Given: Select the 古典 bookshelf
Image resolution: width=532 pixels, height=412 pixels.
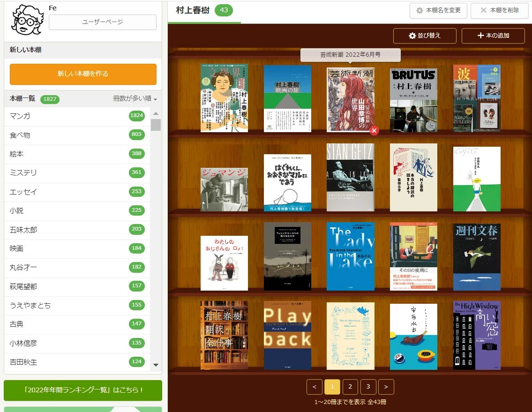Looking at the screenshot, I should (77, 324).
